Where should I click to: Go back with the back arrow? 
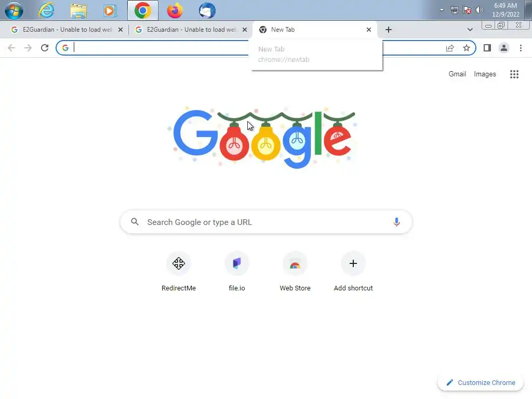pos(11,48)
